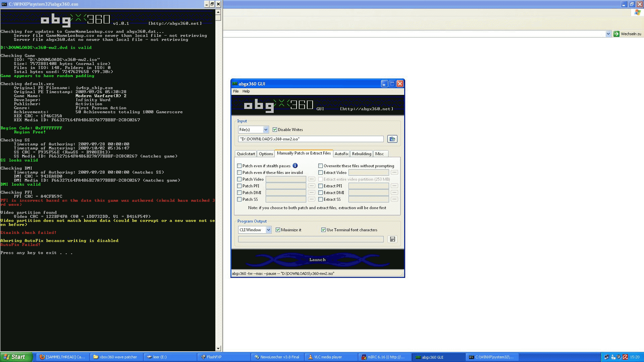Viewport: 644px width, 362px height.
Task: Check the Extract SS checkbox
Action: (x=320, y=199)
